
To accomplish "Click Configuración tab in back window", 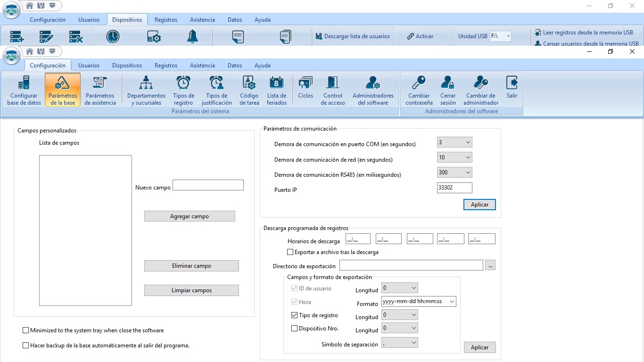I will tap(48, 20).
